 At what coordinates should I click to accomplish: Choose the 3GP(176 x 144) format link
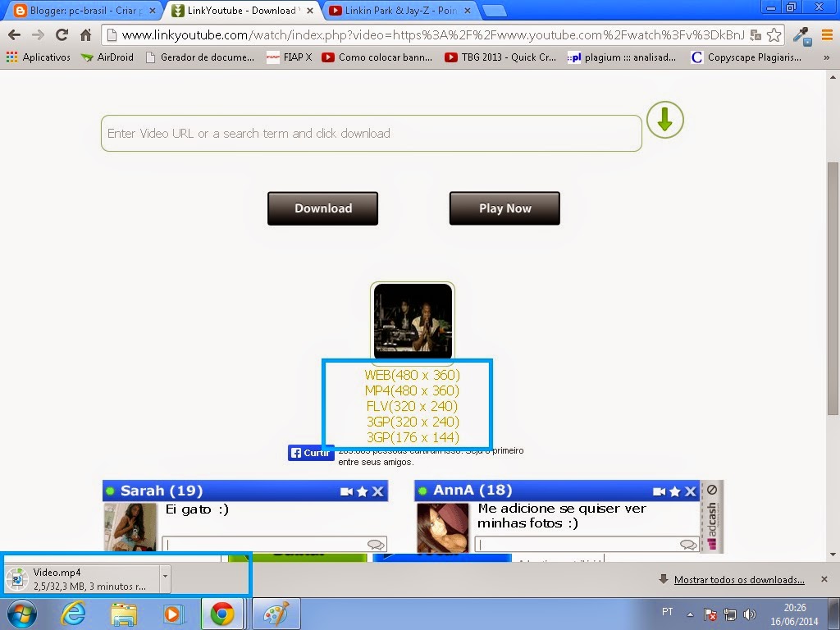pos(413,437)
